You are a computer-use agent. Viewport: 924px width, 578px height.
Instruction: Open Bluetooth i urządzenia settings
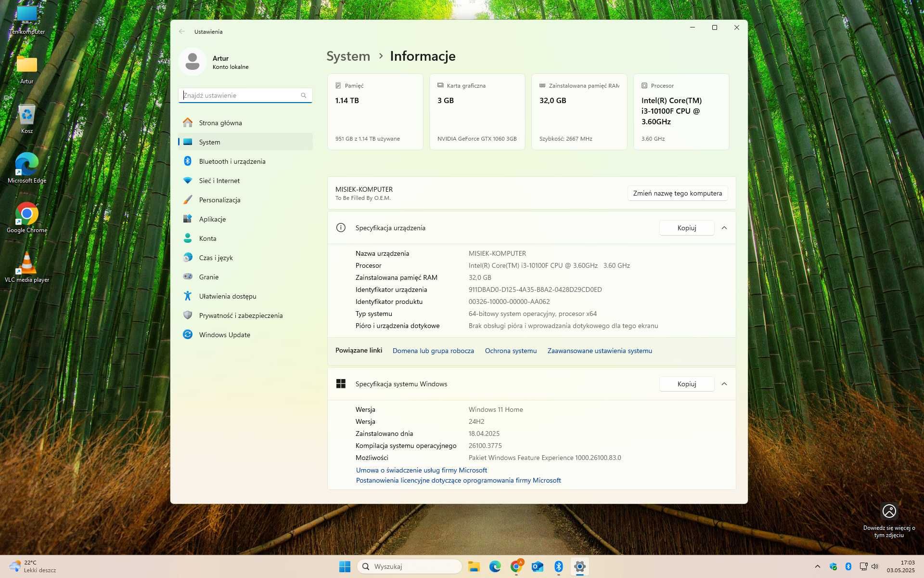(x=245, y=161)
